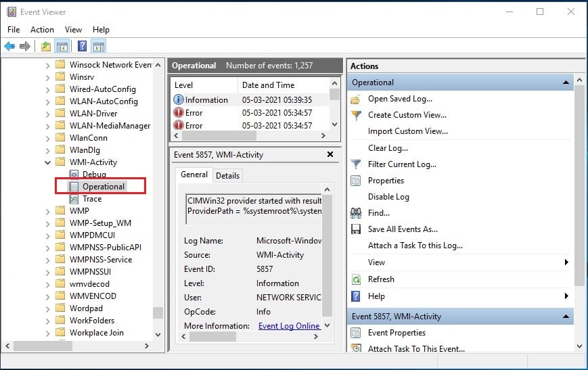The width and height of the screenshot is (588, 370).
Task: Click the Event Viewer title bar app icon
Action: [x=12, y=12]
